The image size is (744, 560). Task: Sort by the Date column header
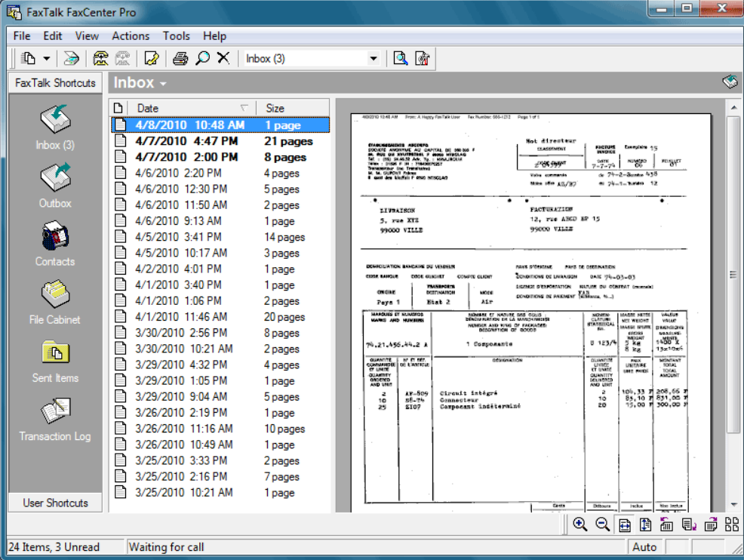[192, 108]
